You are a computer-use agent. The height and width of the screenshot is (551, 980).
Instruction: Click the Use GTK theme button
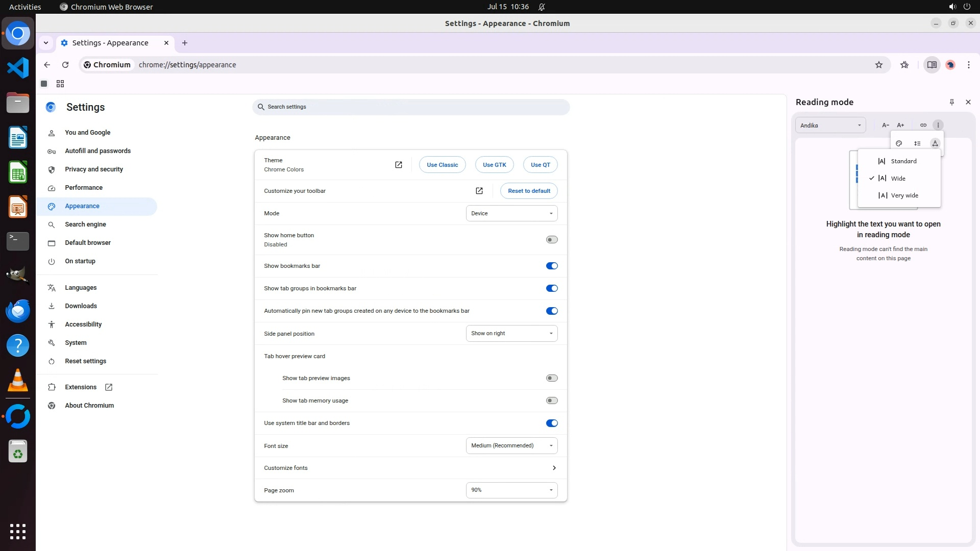click(x=494, y=165)
